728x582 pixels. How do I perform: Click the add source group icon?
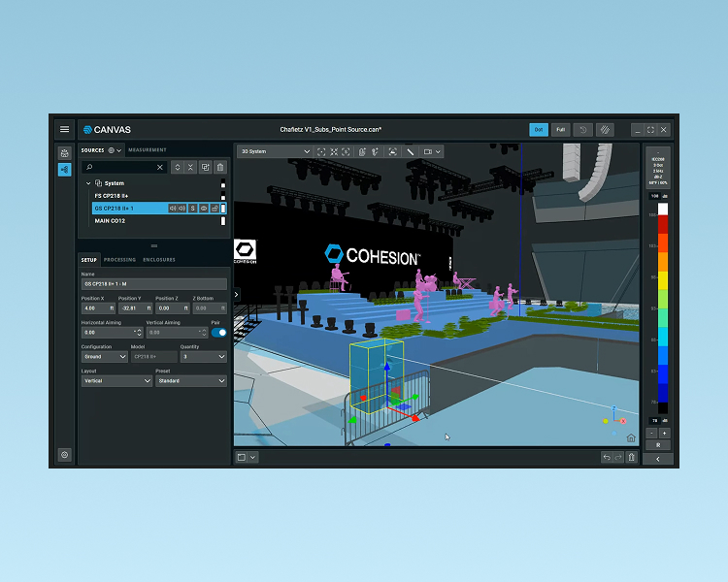[x=205, y=167]
